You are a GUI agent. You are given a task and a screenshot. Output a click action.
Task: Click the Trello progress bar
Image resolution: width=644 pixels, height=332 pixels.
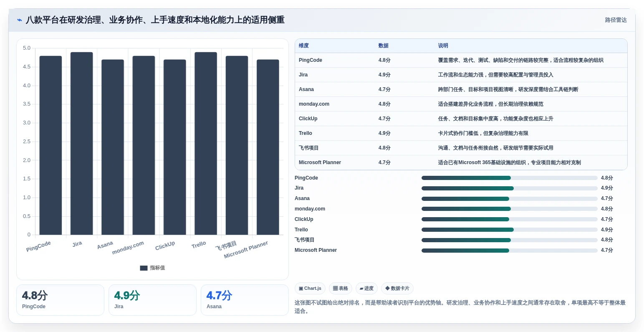click(x=509, y=230)
